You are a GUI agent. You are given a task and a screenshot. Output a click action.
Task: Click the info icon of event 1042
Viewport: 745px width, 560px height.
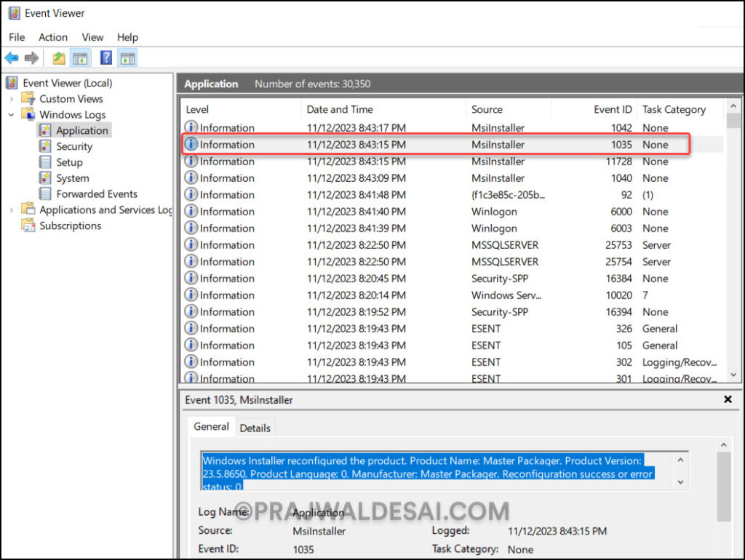tap(191, 127)
